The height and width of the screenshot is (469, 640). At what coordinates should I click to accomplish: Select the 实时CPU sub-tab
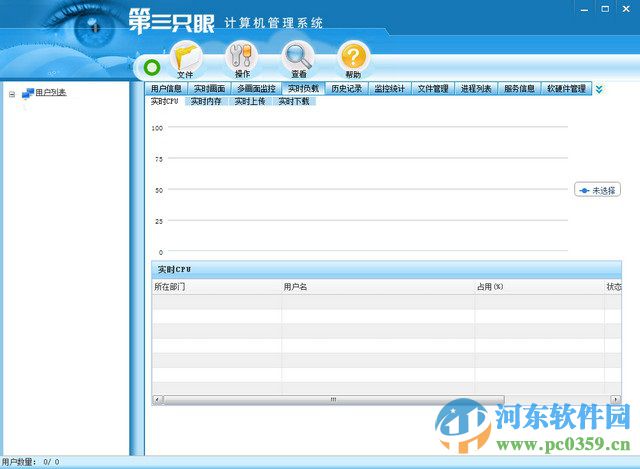(164, 101)
